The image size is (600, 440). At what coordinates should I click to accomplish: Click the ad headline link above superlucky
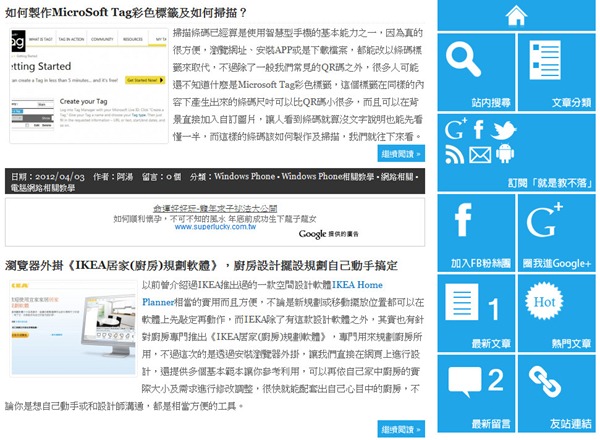pos(215,209)
